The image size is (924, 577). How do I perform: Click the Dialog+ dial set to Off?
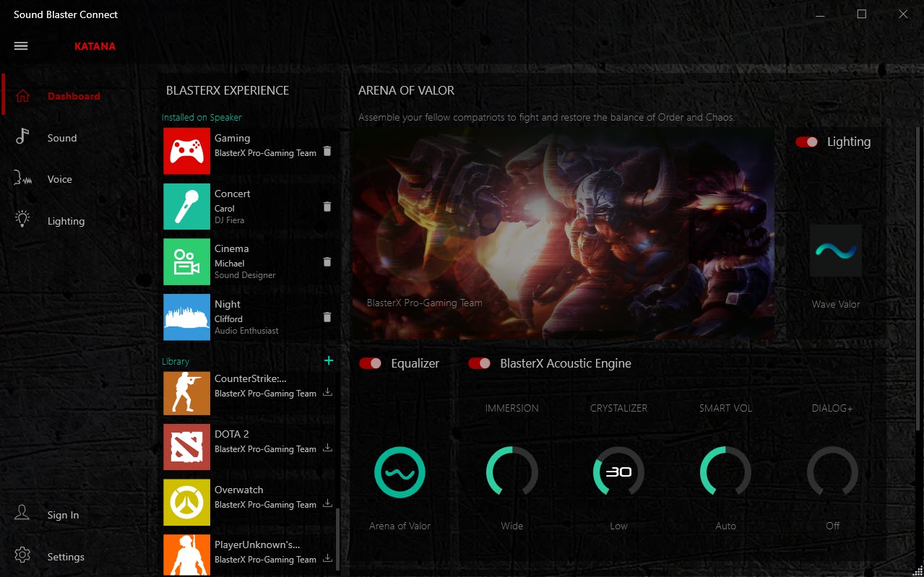[x=832, y=472]
